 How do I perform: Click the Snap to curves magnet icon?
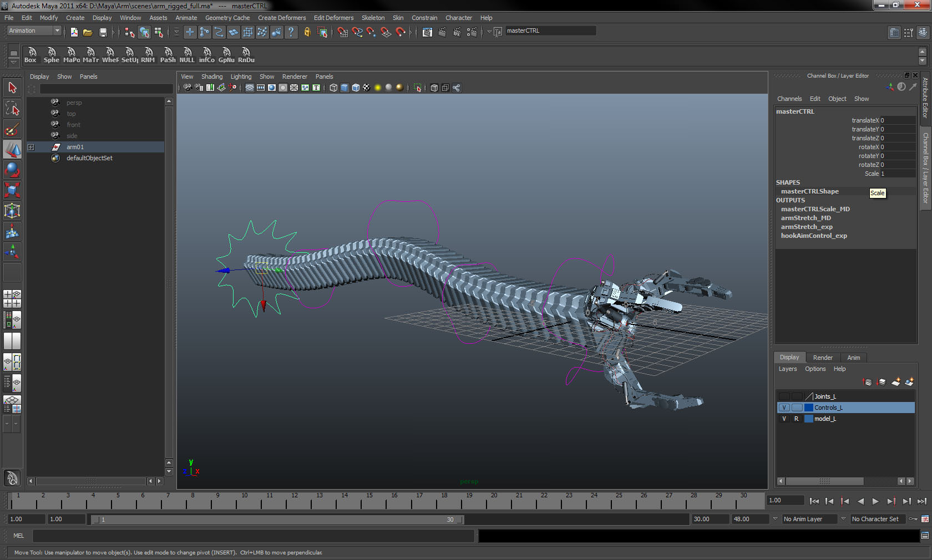(357, 32)
